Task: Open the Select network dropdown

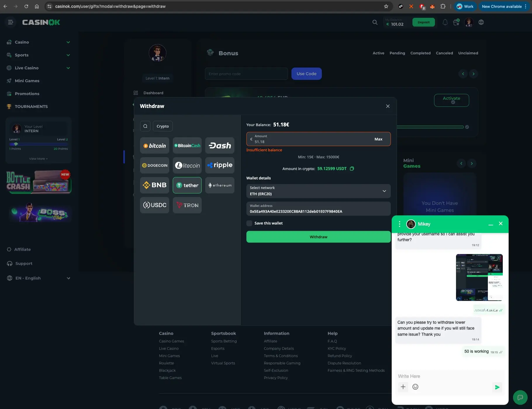Action: click(318, 191)
